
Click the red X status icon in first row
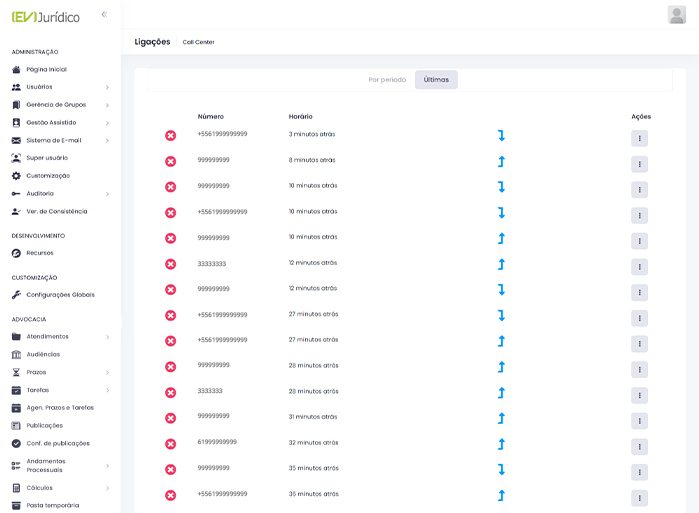point(170,136)
